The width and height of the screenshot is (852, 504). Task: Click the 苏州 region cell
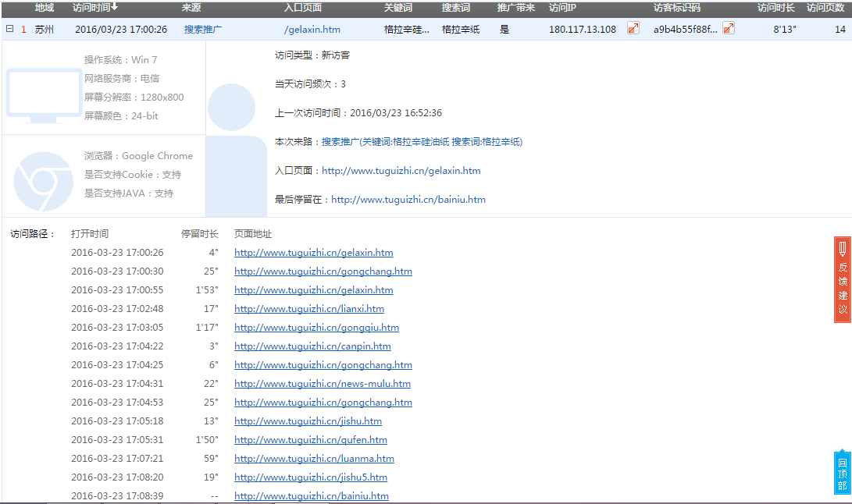point(45,28)
